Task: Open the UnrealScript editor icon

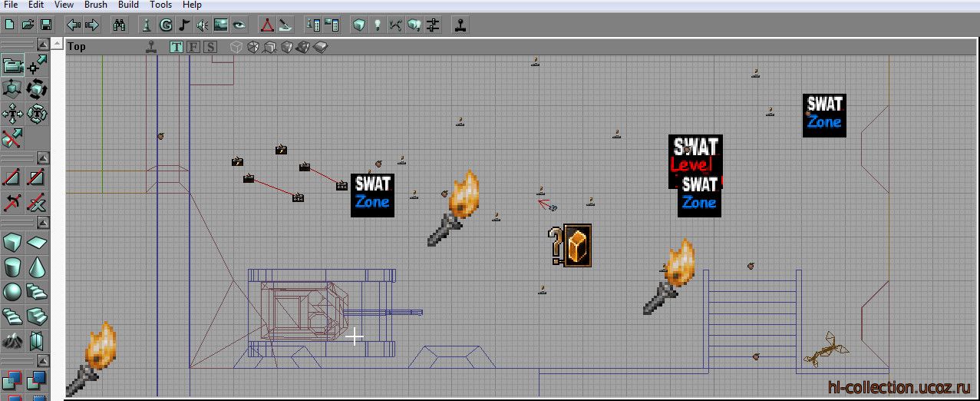Action: click(x=285, y=25)
